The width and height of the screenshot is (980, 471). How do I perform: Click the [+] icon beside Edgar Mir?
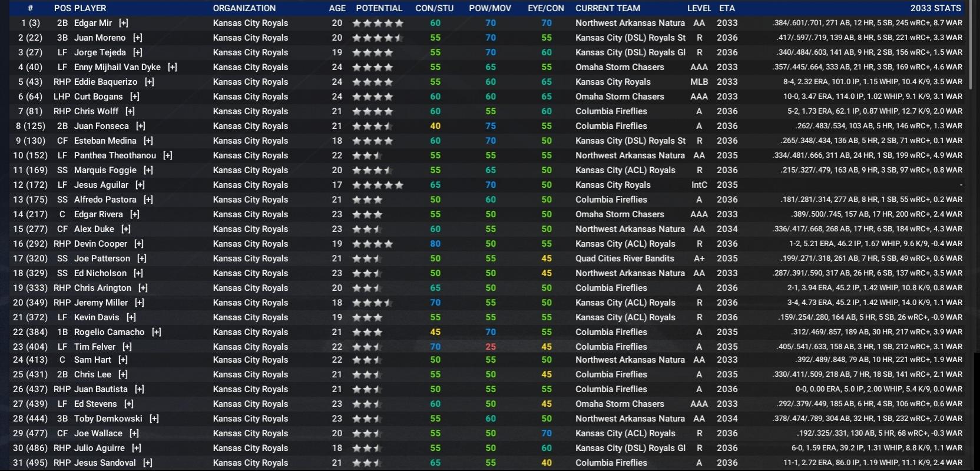click(123, 23)
